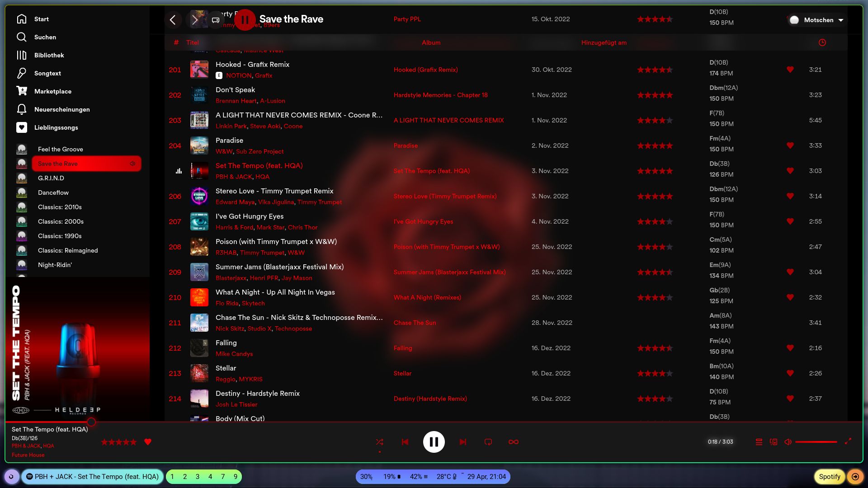Mute the volume speaker icon
Image resolution: width=868 pixels, height=488 pixels.
[x=788, y=442]
